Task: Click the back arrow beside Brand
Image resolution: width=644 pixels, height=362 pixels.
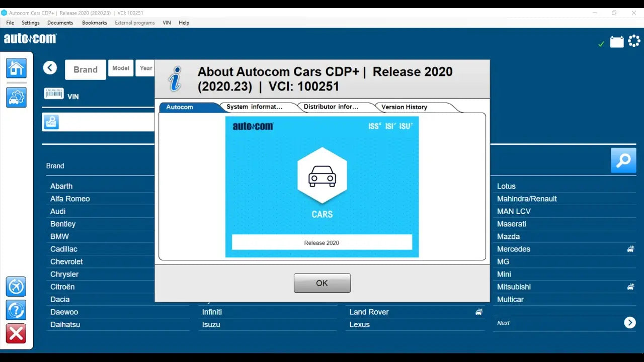Action: 50,68
